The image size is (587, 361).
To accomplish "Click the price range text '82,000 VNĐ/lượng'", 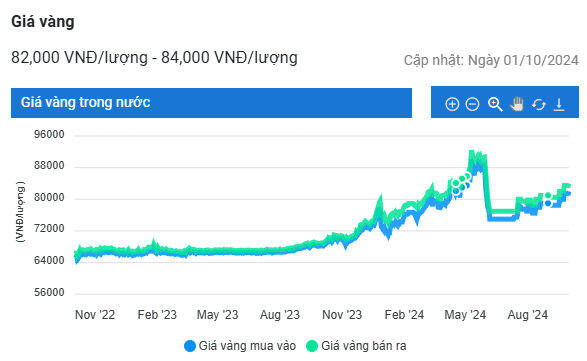I will pyautogui.click(x=79, y=58).
